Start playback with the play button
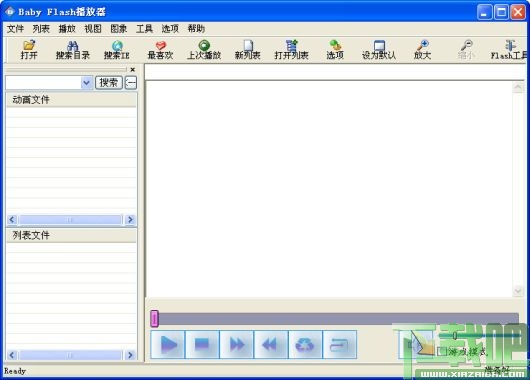Viewport: 530px width, 380px height. (168, 345)
